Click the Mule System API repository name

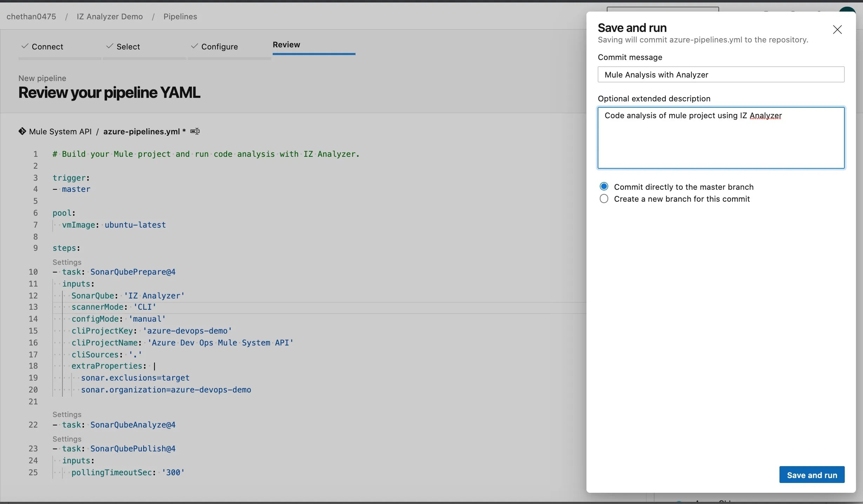[x=60, y=132]
